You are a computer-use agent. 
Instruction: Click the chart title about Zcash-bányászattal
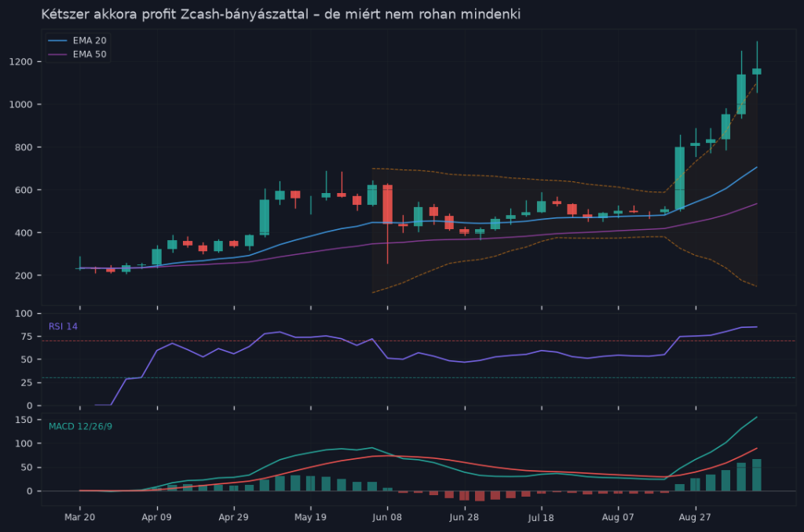[280, 14]
